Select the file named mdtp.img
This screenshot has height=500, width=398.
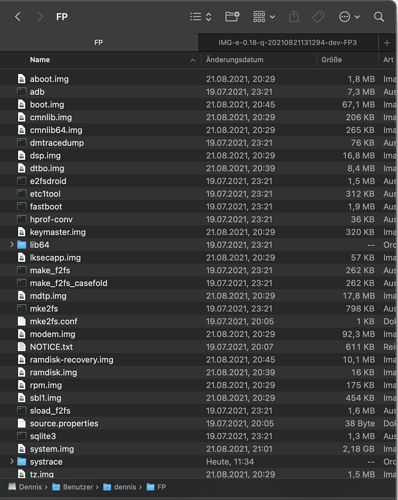coord(48,296)
